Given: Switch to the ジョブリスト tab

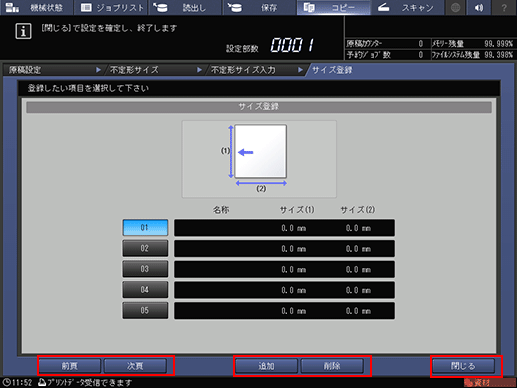Looking at the screenshot, I should (111, 7).
